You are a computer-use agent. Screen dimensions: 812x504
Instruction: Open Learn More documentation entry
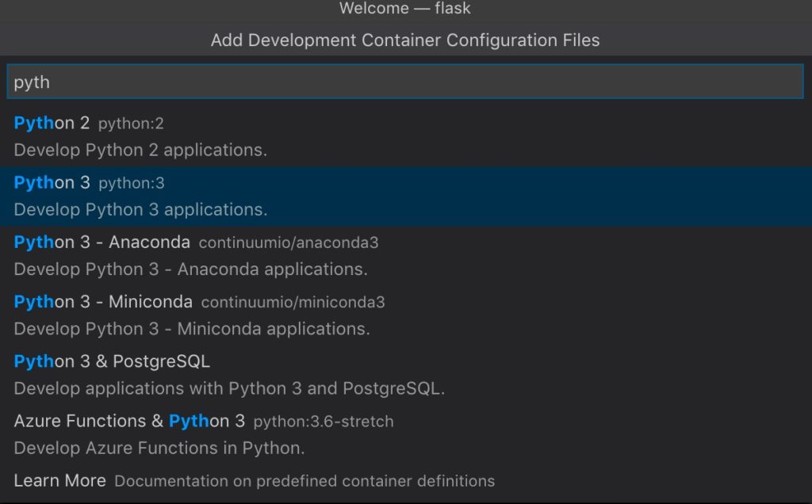pyautogui.click(x=406, y=481)
